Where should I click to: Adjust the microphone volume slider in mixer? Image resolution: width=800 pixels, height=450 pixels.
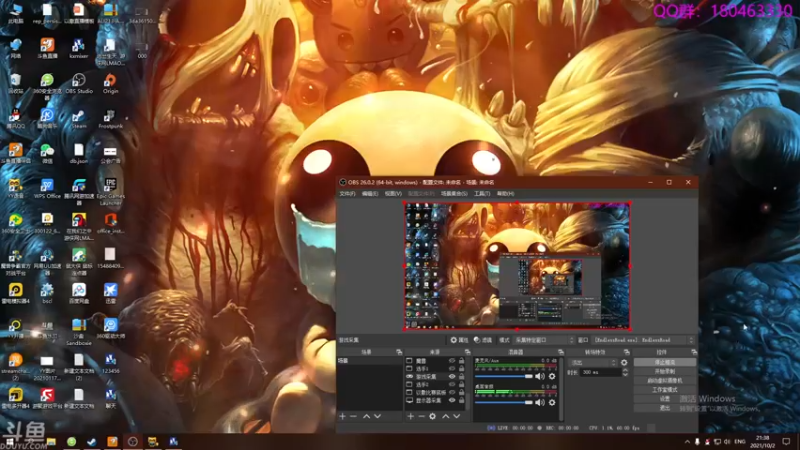505,376
